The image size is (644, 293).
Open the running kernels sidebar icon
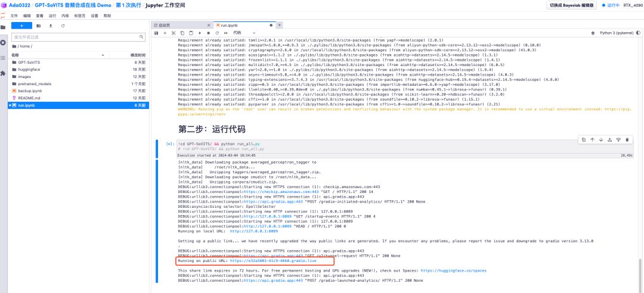4,43
